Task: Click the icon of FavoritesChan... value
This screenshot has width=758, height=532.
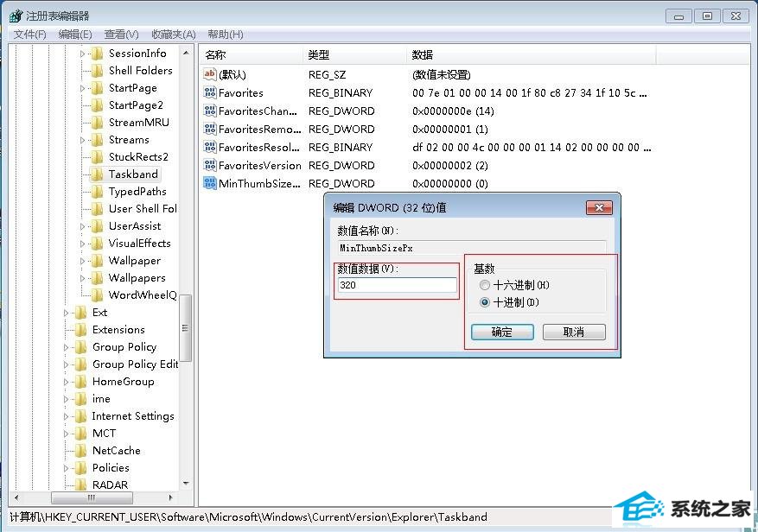Action: pos(210,111)
